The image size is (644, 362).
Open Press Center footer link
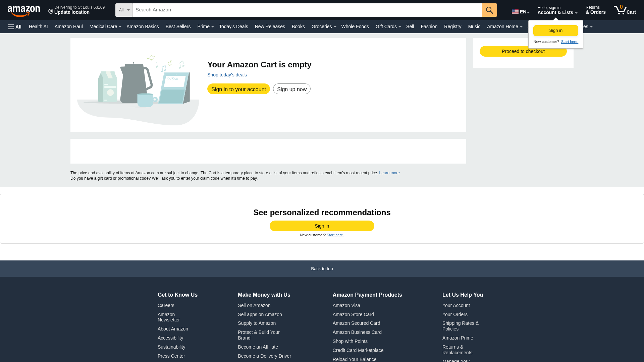tap(171, 356)
